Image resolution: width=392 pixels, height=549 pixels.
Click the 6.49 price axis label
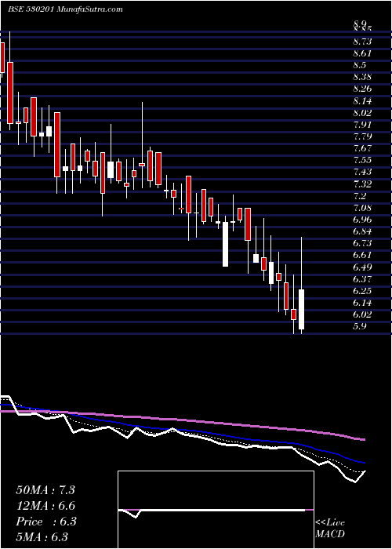362,267
